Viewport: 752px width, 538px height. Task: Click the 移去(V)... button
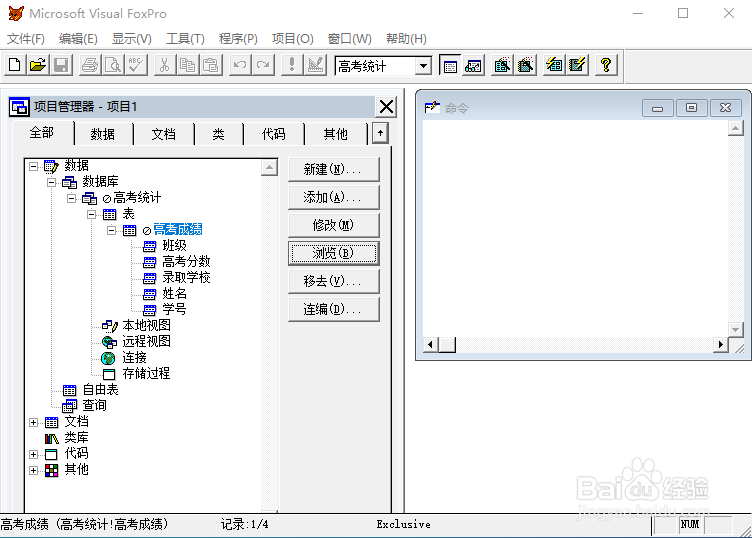(333, 281)
